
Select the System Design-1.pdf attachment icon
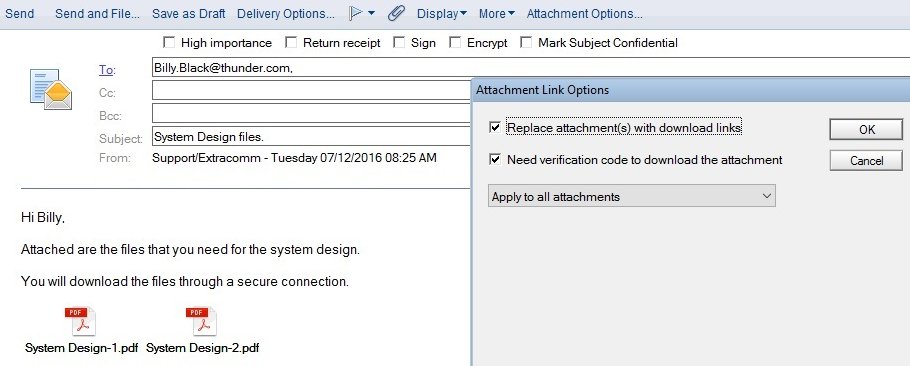point(81,321)
